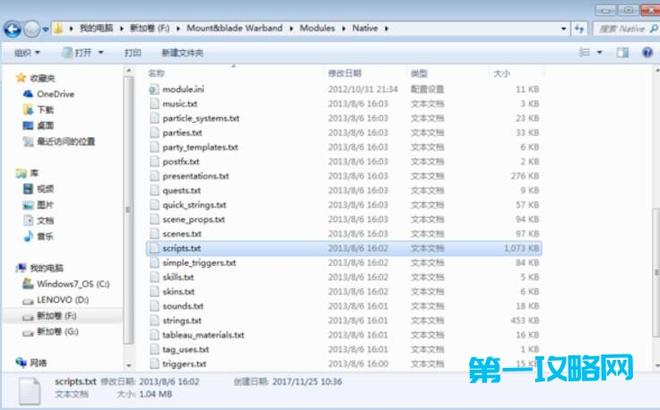Open drive 新加卷 (F:)
660x410 pixels.
pos(56,316)
